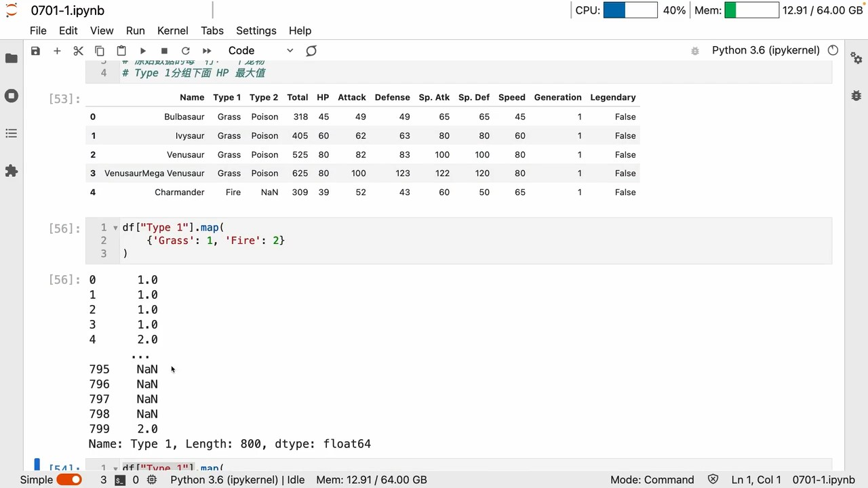The image size is (868, 488).
Task: Open the Edit menu
Action: click(68, 30)
